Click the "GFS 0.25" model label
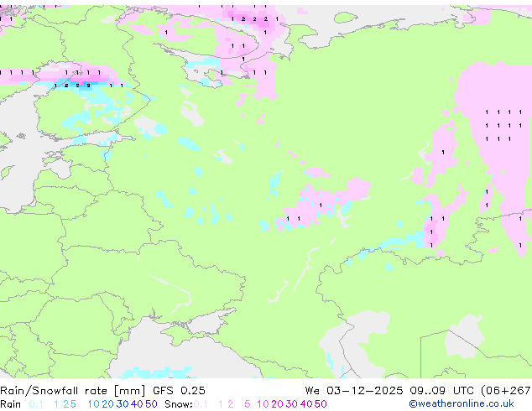This screenshot has height=411, width=532. 179,391
